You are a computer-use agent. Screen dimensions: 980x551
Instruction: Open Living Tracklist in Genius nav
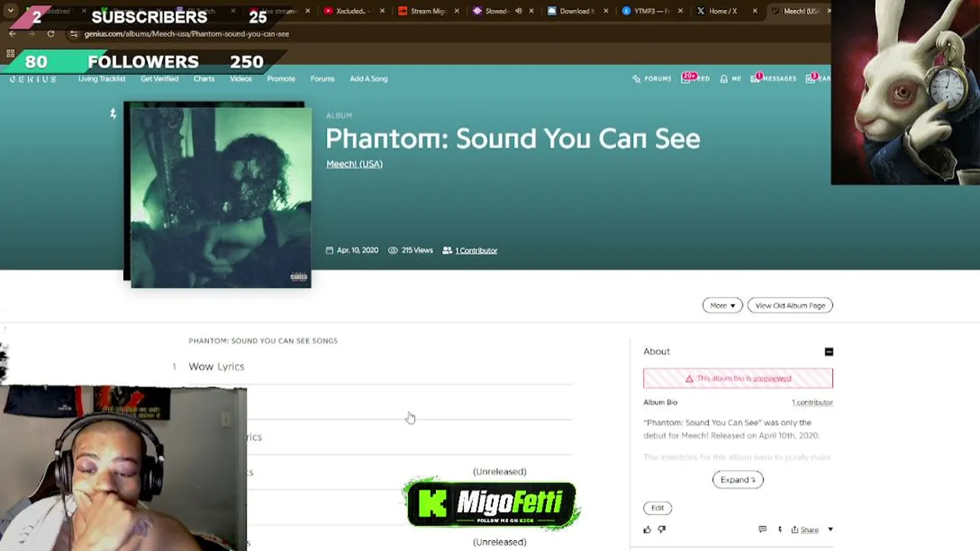click(102, 79)
